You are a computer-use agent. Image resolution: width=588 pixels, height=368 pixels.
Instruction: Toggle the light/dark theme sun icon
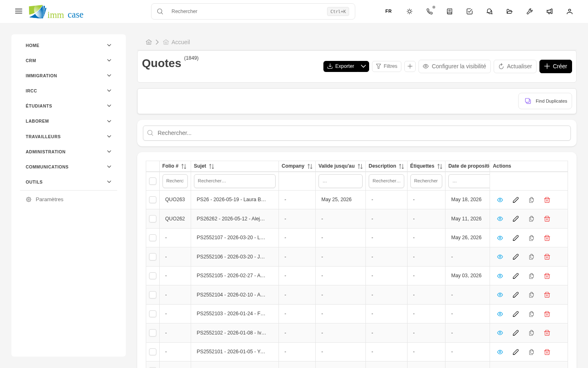click(410, 11)
